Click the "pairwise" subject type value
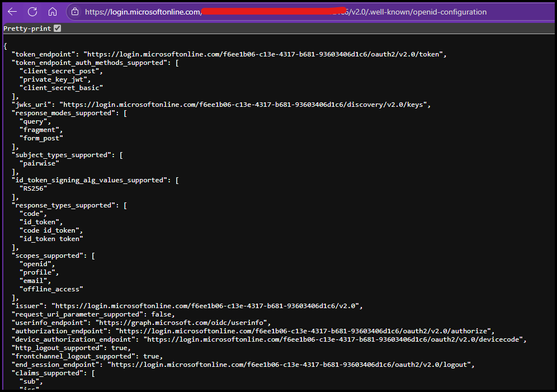The image size is (557, 392). point(39,163)
